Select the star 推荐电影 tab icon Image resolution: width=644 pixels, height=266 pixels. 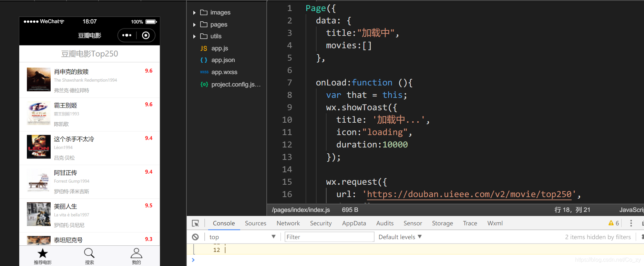click(x=43, y=253)
